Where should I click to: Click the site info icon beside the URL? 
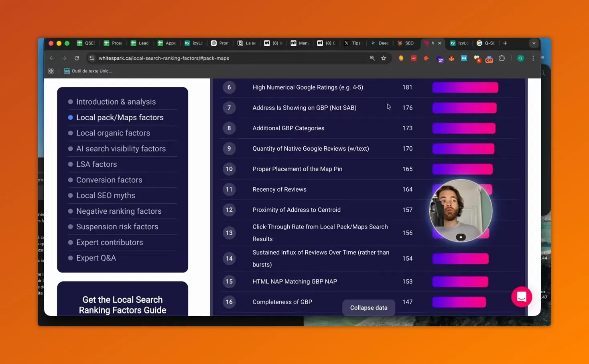92,58
